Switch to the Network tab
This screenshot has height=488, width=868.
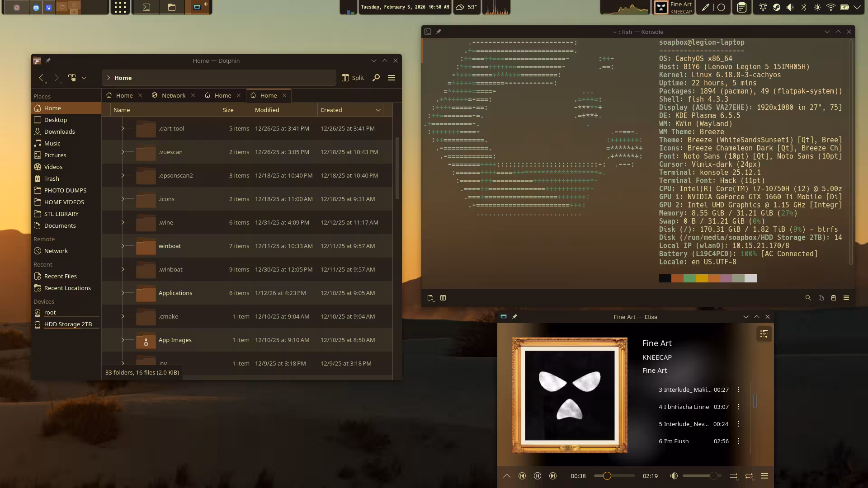[174, 95]
